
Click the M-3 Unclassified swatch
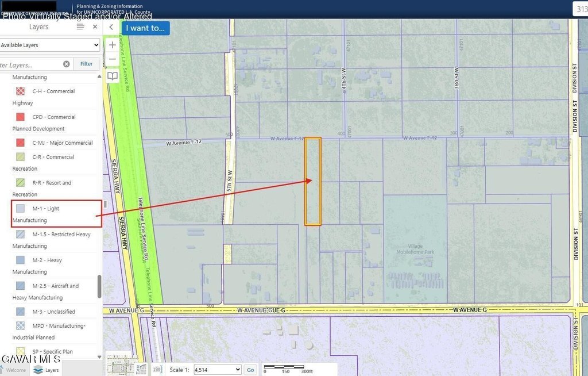click(20, 312)
